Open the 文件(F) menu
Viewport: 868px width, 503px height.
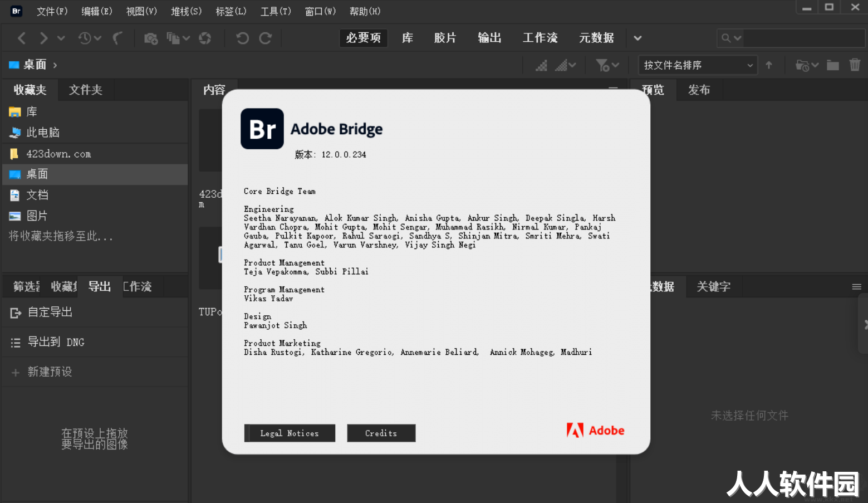tap(52, 11)
